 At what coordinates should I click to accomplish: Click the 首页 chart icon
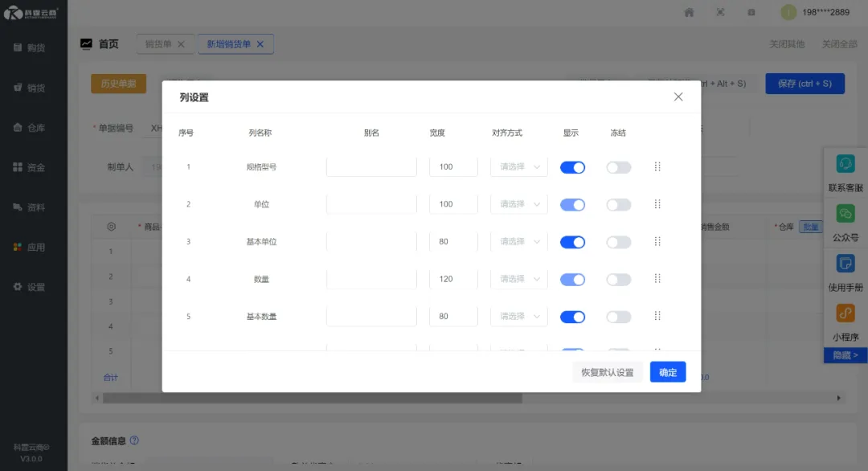(86, 43)
